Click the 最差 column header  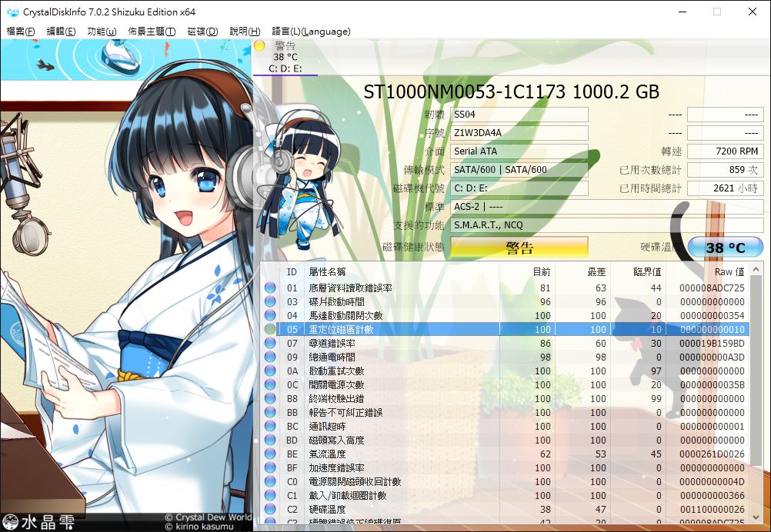pos(582,271)
